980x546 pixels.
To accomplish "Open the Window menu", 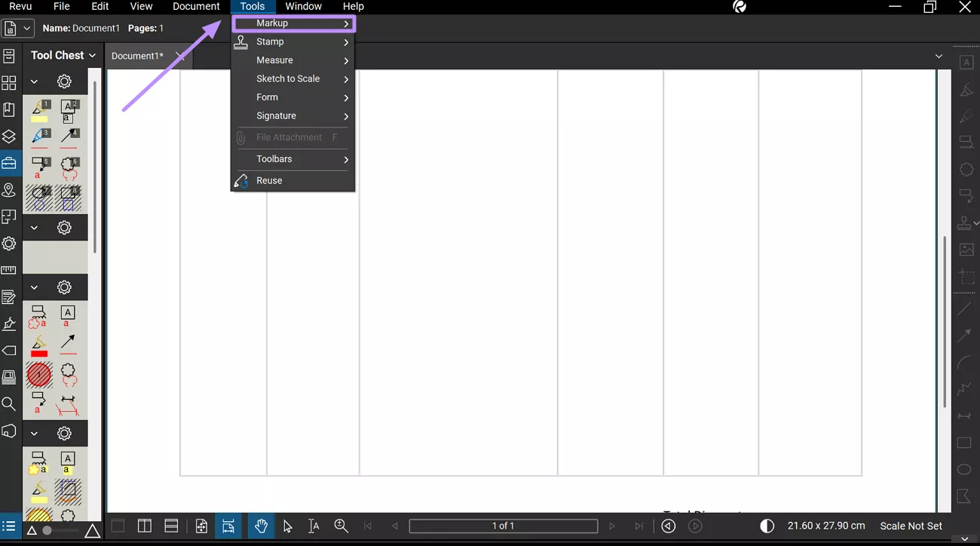I will [303, 6].
